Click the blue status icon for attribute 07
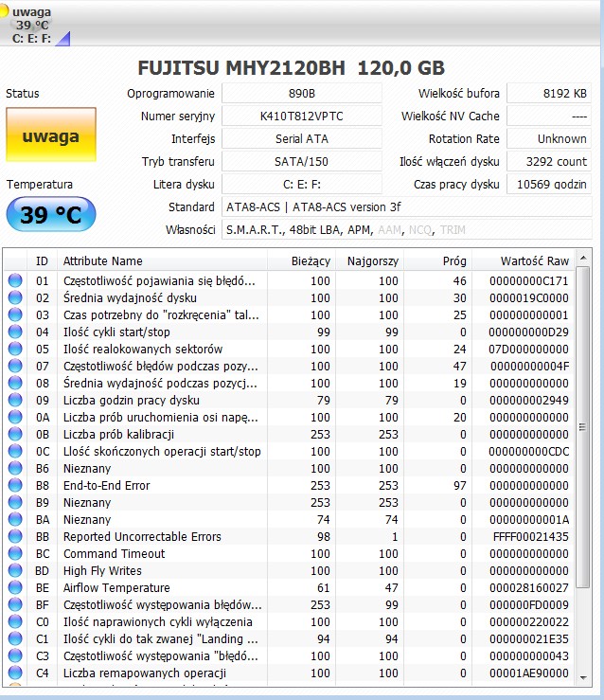 click(x=15, y=366)
